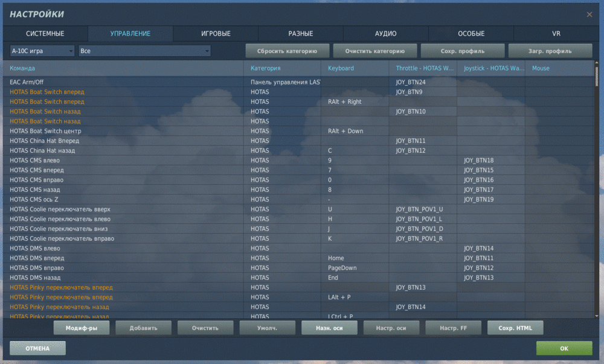Click JOY_BTN13 throttle cell for Pinky вперед
This screenshot has width=604, height=364.
(423, 287)
